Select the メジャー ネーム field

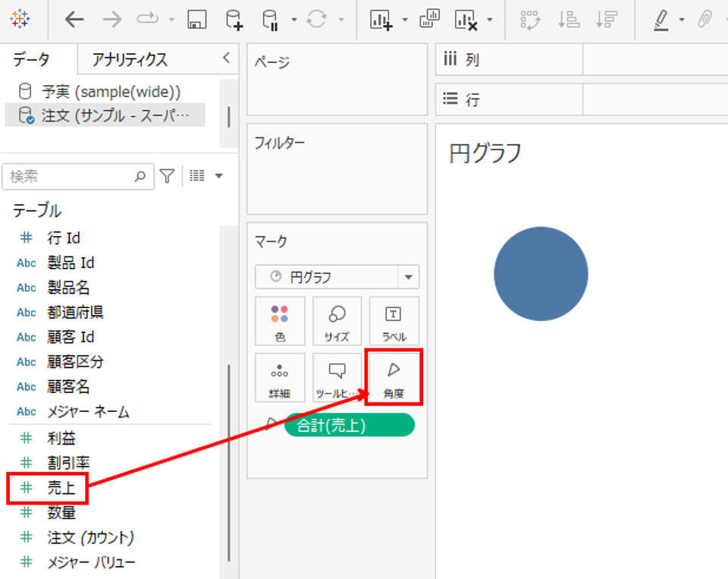88,412
